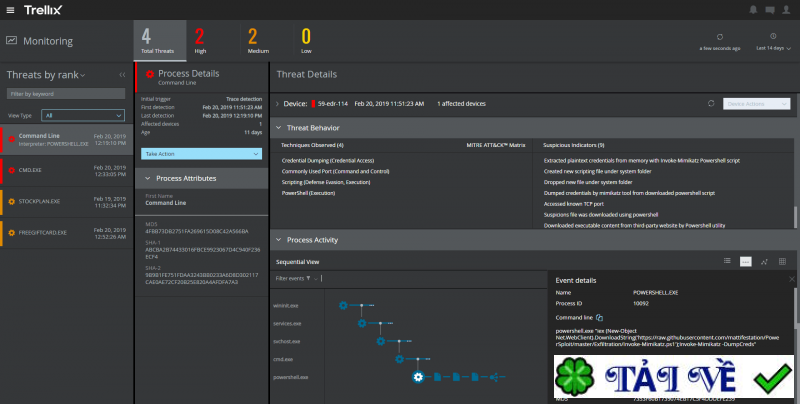The width and height of the screenshot is (800, 404).
Task: Switch process activity to list view icon
Action: pos(726,261)
